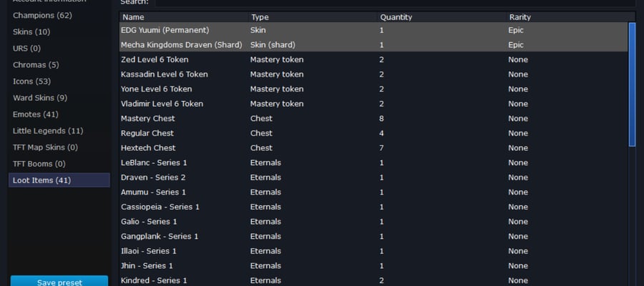644x286 pixels.
Task: Sort by the Quantity column header
Action: coord(442,17)
